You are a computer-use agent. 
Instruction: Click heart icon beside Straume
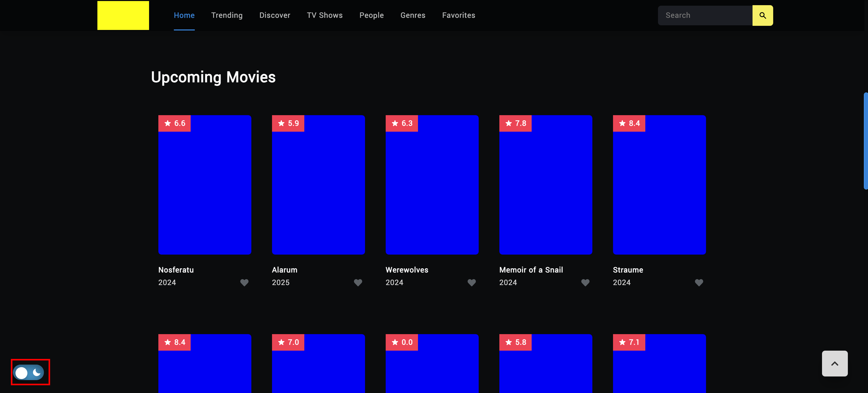click(699, 282)
